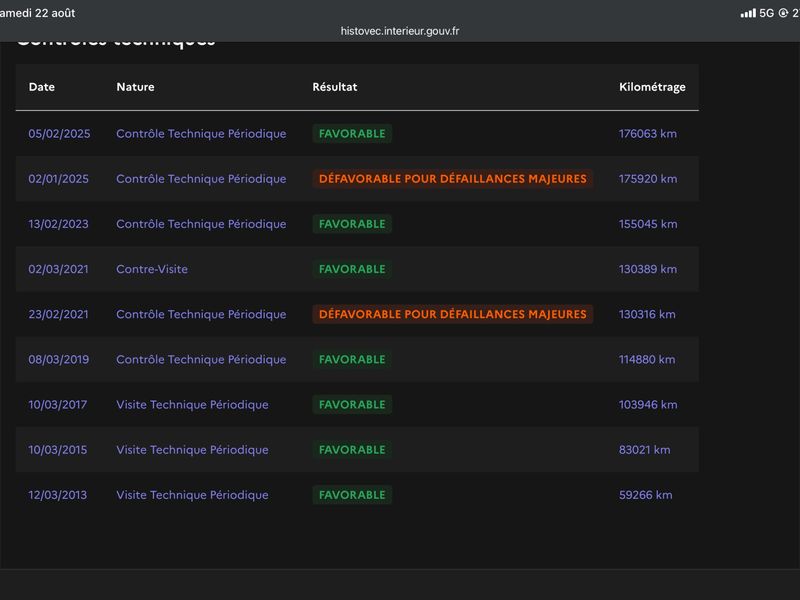Image resolution: width=800 pixels, height=600 pixels.
Task: Click FAVORABLE badge for 13/02/2023
Action: coord(352,224)
